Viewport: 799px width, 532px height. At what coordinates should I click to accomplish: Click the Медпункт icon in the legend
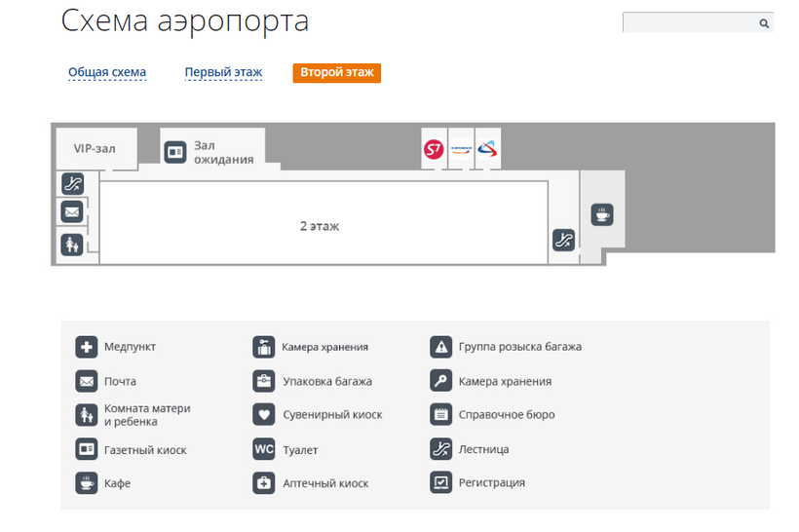pos(87,347)
